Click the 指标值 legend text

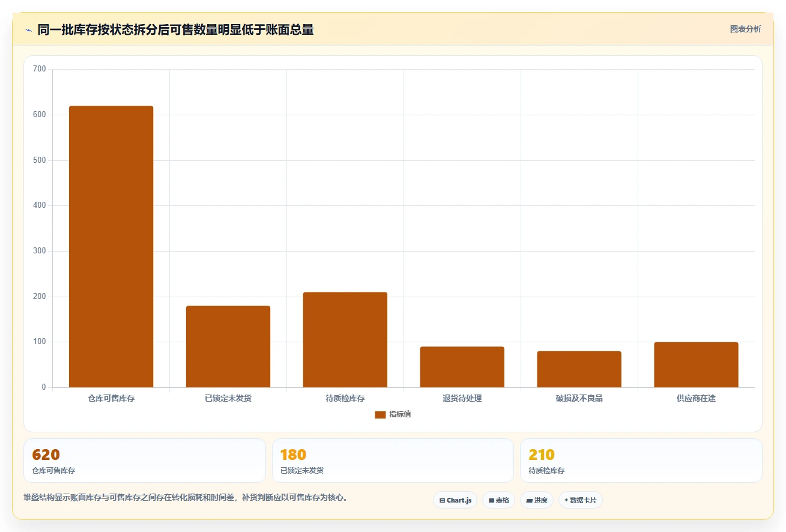400,414
